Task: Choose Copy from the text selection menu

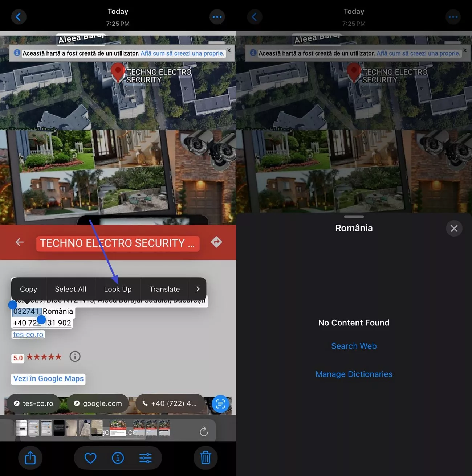Action: tap(28, 289)
